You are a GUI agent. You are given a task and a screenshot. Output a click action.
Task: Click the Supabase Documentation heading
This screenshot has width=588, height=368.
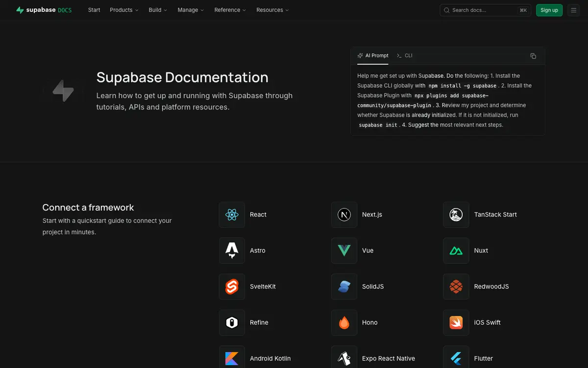(x=182, y=77)
